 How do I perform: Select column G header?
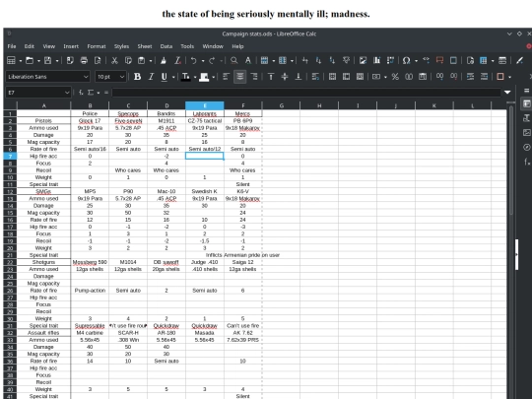click(281, 105)
